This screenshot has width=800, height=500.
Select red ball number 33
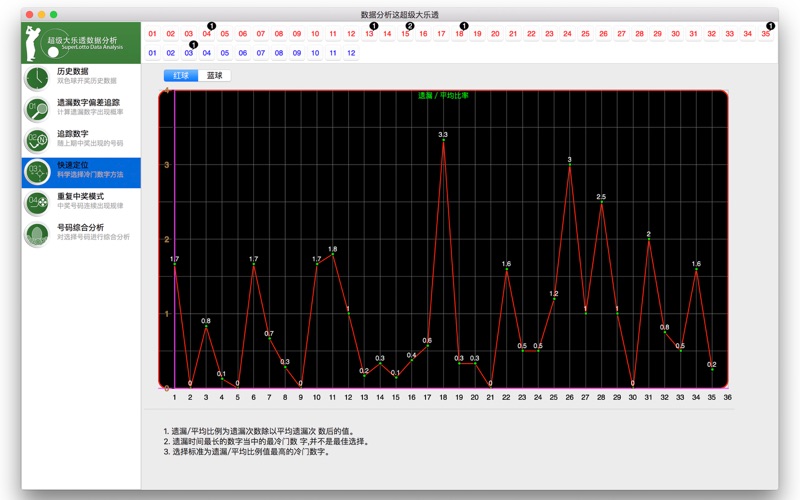pyautogui.click(x=730, y=34)
